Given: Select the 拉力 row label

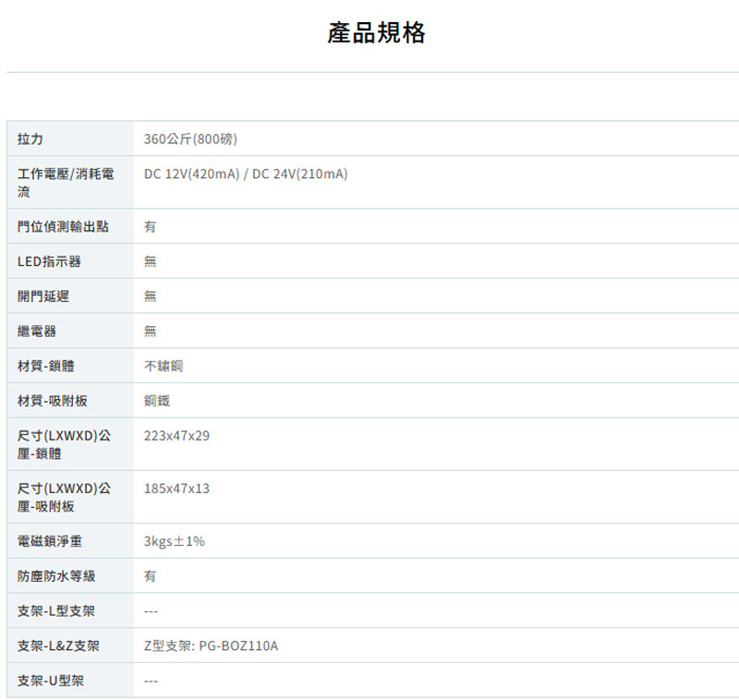Looking at the screenshot, I should [30, 139].
